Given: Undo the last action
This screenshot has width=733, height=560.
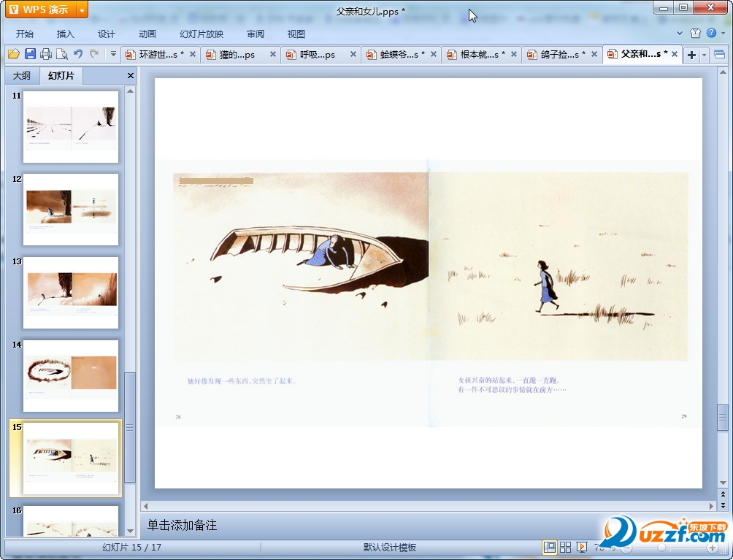Looking at the screenshot, I should 78,54.
